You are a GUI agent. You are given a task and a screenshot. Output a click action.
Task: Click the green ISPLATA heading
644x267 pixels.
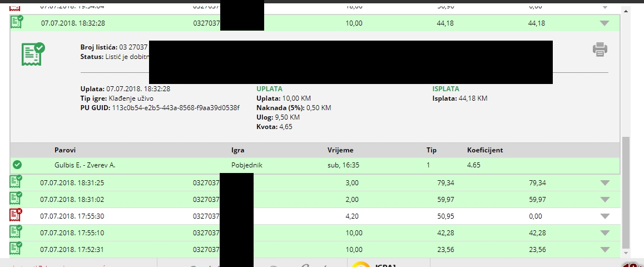445,89
